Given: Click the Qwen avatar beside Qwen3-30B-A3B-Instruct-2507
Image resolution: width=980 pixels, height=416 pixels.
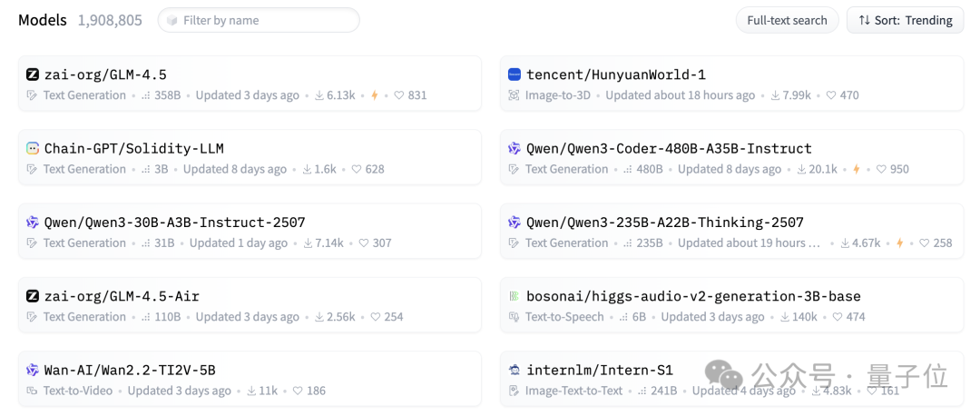Looking at the screenshot, I should (33, 223).
